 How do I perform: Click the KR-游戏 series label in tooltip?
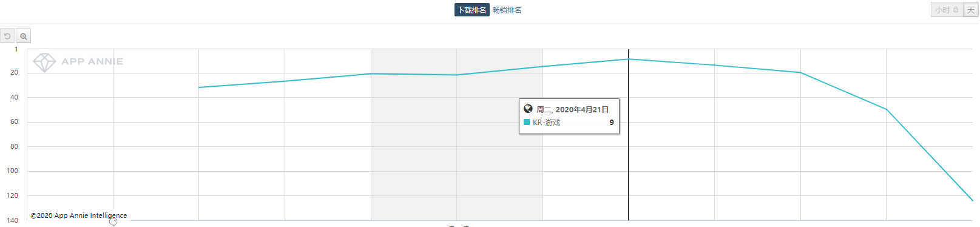tap(546, 123)
